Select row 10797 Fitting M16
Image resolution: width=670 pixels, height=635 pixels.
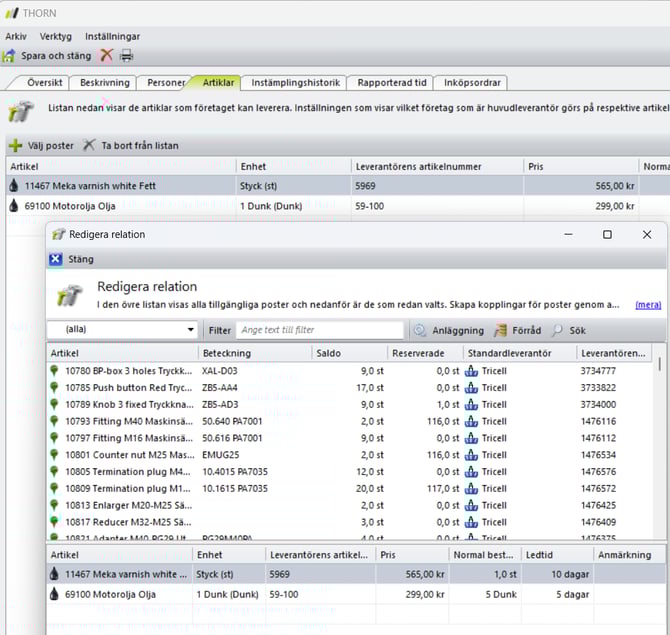click(349, 438)
